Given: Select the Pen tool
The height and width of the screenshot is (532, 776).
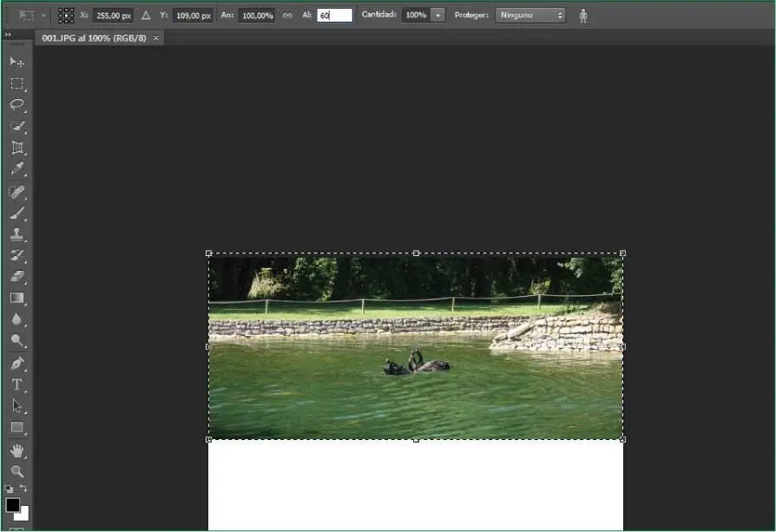Looking at the screenshot, I should pos(16,363).
